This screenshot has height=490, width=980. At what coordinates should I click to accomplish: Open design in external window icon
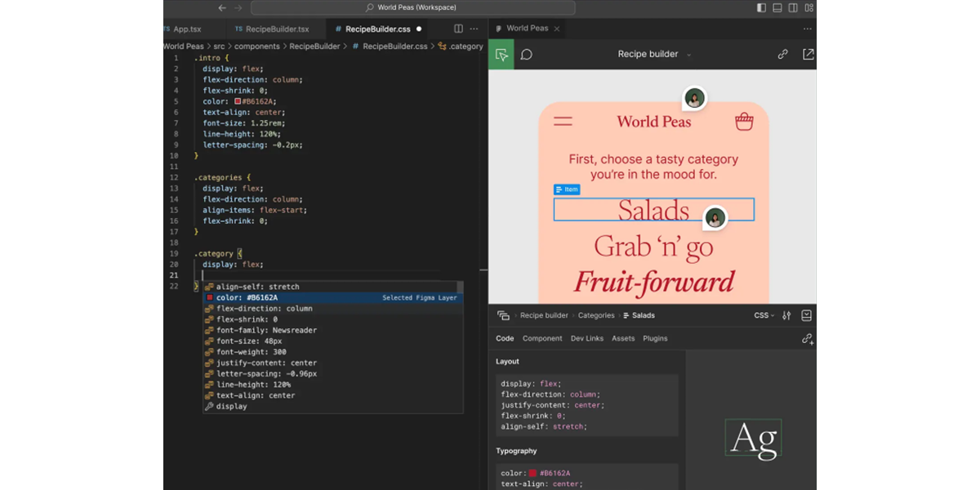click(808, 55)
